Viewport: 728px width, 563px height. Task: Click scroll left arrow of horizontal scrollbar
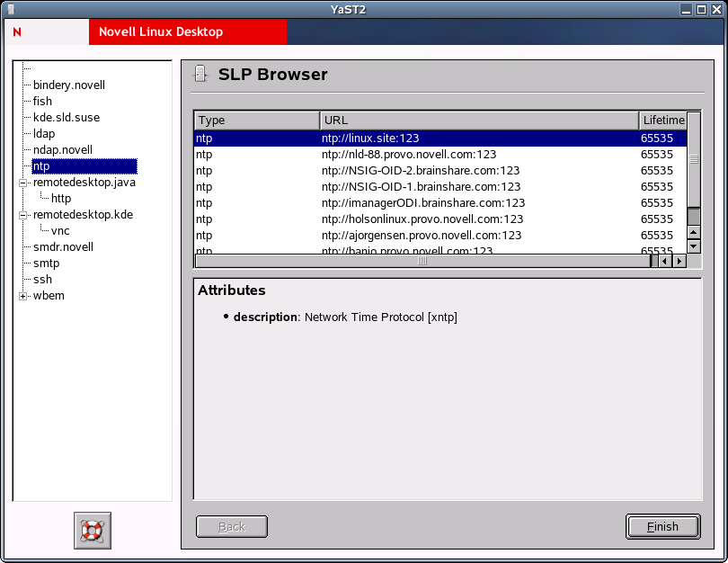[665, 261]
